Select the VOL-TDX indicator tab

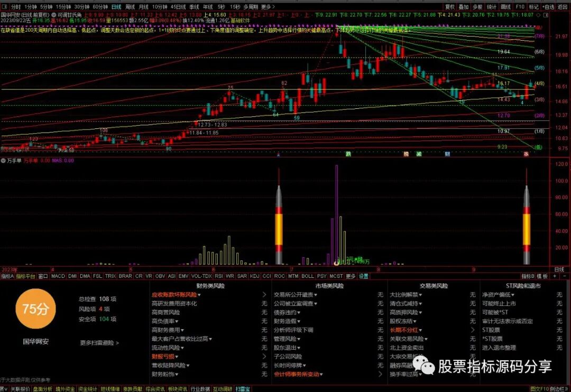pos(201,276)
